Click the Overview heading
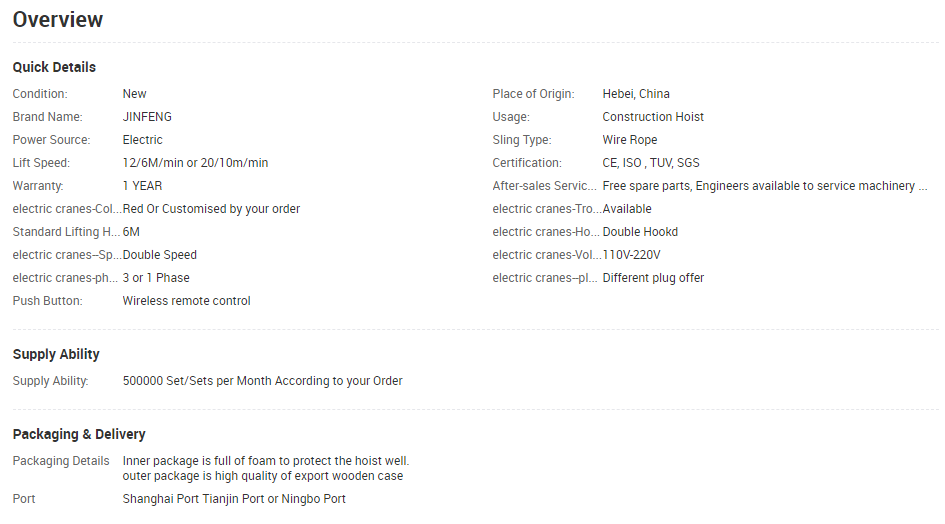Screen dimensions: 945x524 (x=58, y=19)
